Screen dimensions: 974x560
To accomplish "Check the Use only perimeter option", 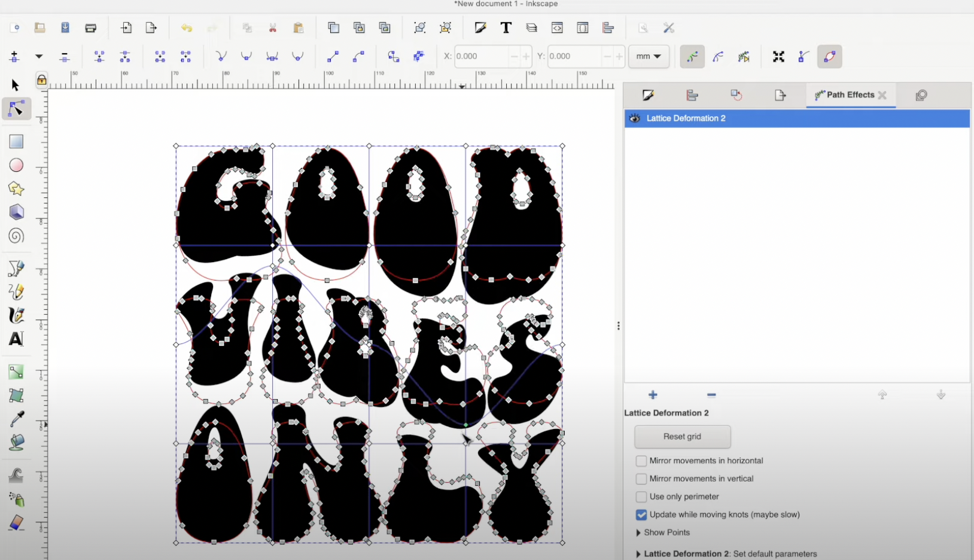I will coord(641,497).
